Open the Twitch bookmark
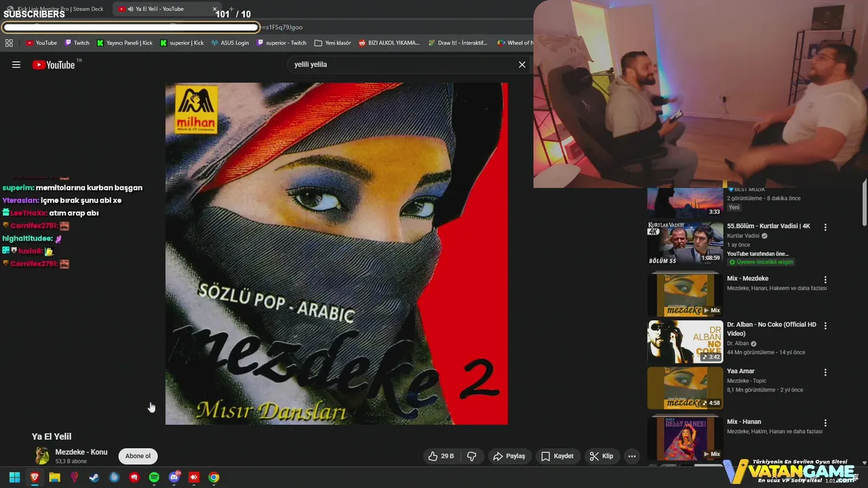This screenshot has width=868, height=488. coord(77,43)
